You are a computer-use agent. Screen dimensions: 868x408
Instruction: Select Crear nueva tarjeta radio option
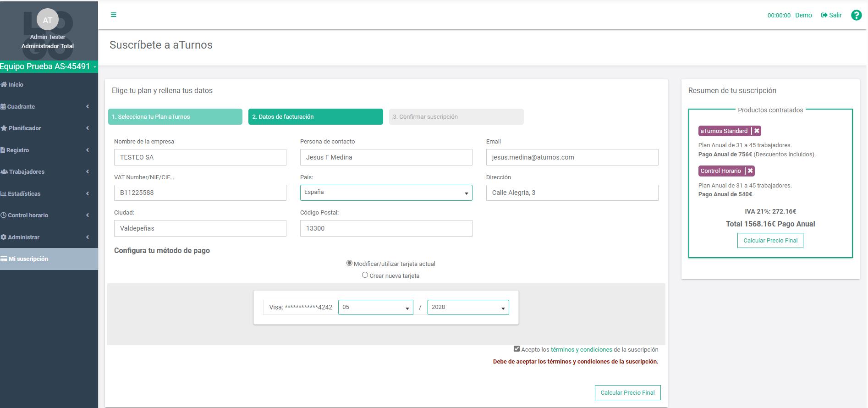click(x=365, y=275)
